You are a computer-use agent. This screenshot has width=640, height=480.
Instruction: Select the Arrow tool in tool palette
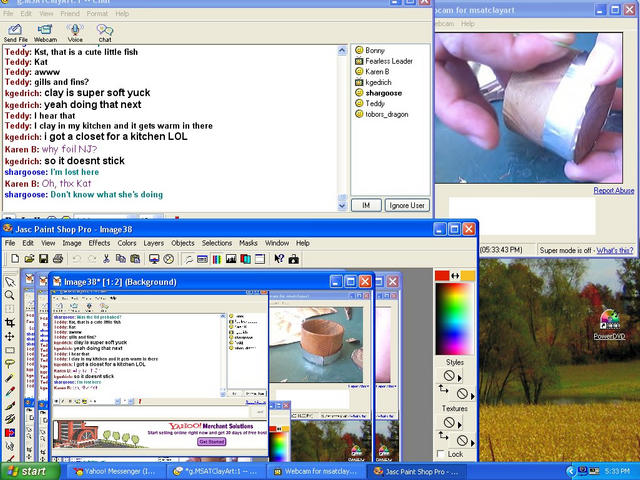click(10, 282)
